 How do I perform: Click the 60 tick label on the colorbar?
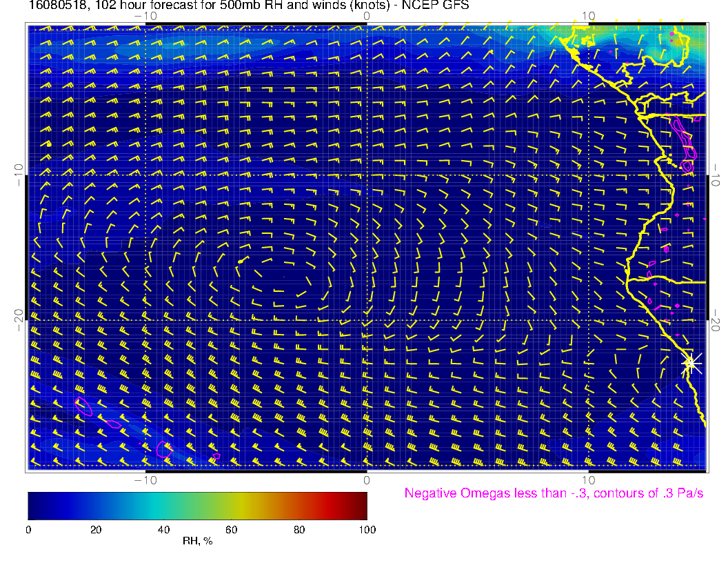click(x=231, y=529)
